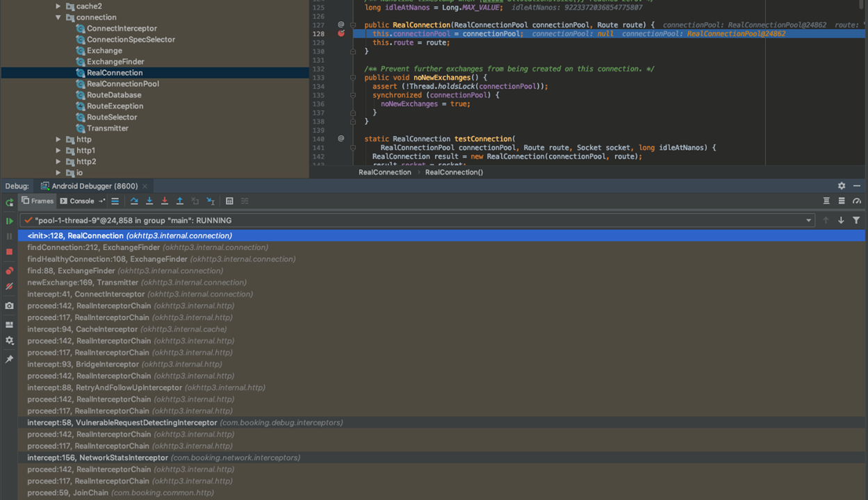Click Show Execution Point icon
The image size is (868, 500).
(115, 201)
